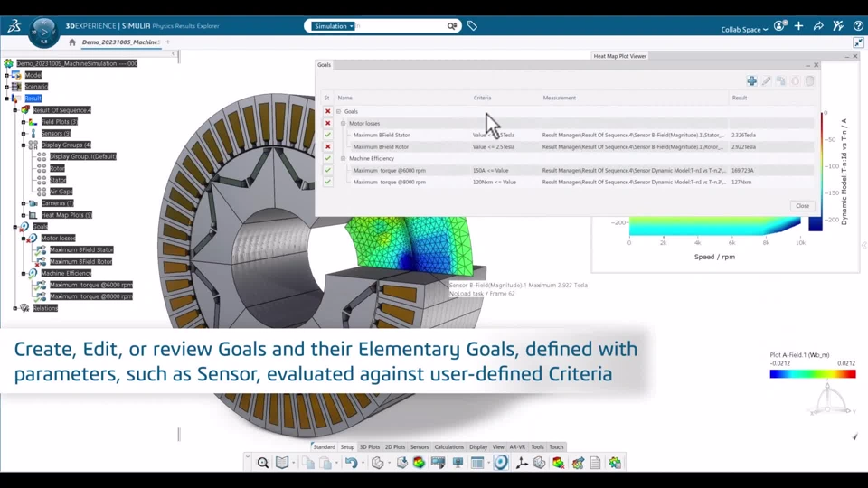
Task: Expand the Heat Map Plots (9) node
Action: [x=24, y=215]
